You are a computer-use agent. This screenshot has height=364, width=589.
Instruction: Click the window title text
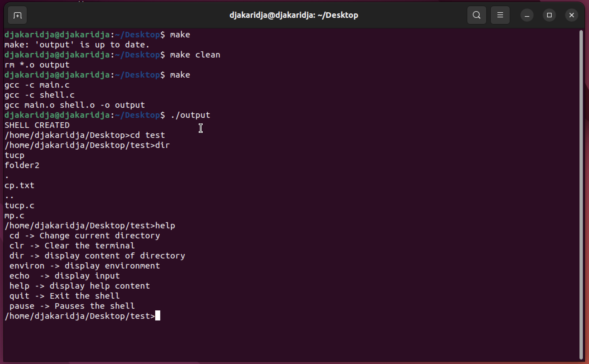(294, 15)
